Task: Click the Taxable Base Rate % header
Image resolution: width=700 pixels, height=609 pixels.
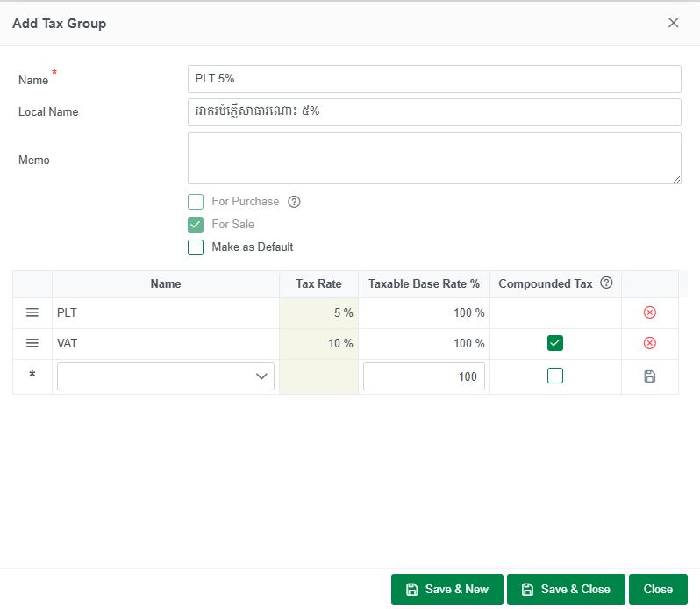Action: (x=424, y=284)
